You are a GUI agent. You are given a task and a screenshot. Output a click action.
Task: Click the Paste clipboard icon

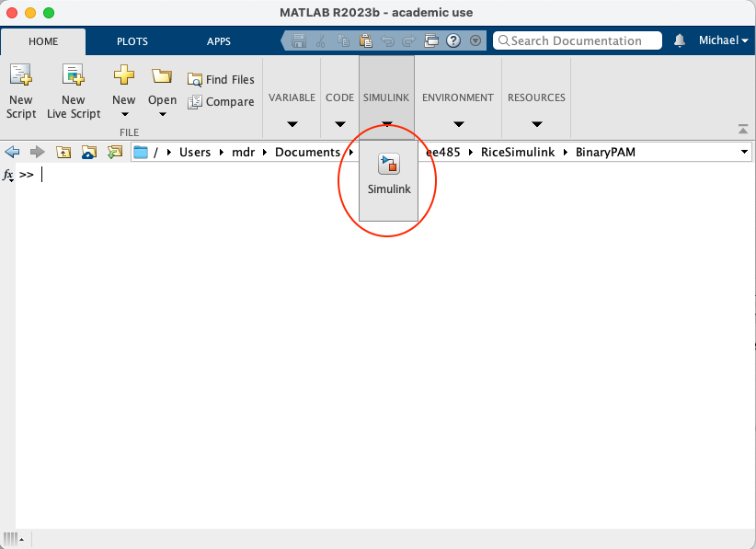[365, 40]
